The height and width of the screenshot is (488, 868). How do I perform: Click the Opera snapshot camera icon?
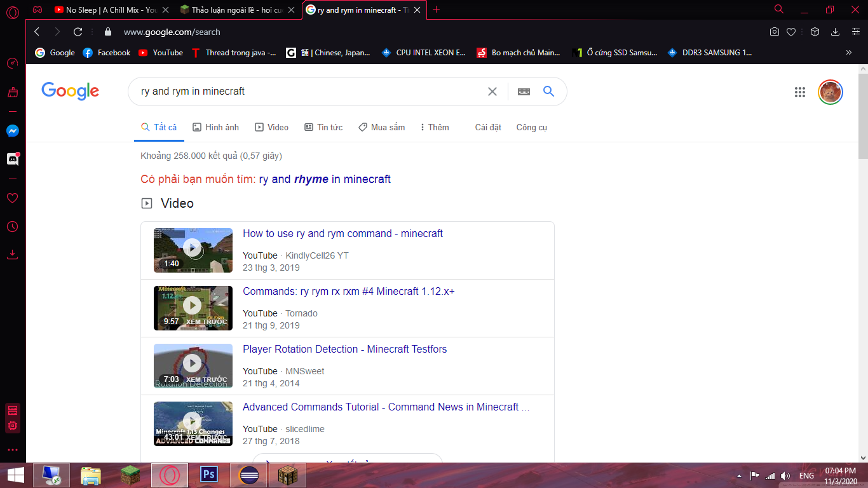[774, 32]
